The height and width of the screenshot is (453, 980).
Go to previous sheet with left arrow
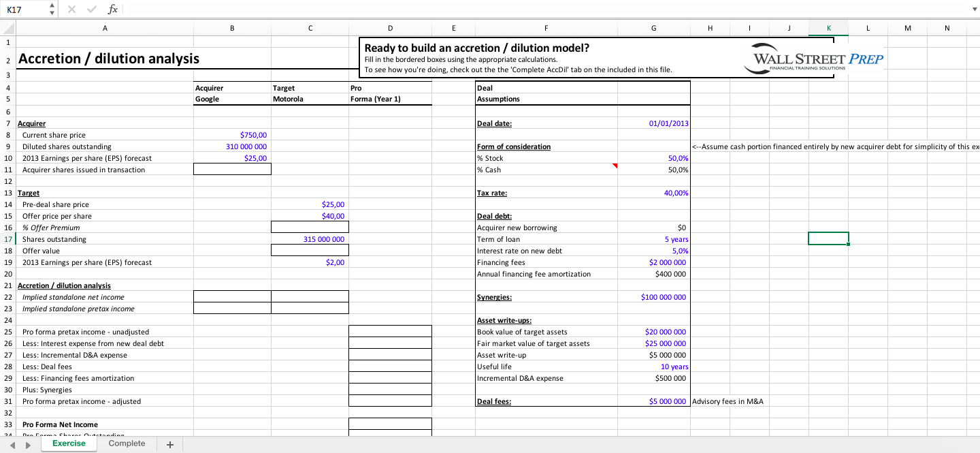(x=13, y=444)
